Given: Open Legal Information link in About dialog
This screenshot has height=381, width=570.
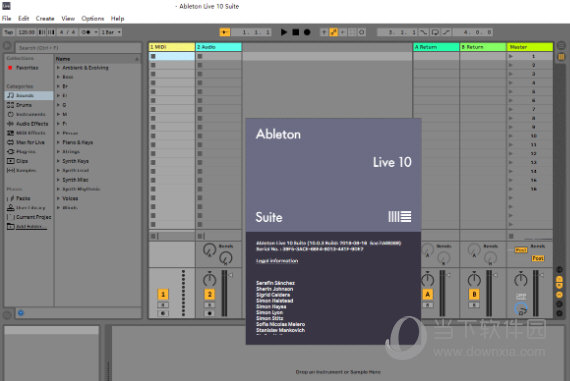Looking at the screenshot, I should (x=277, y=261).
